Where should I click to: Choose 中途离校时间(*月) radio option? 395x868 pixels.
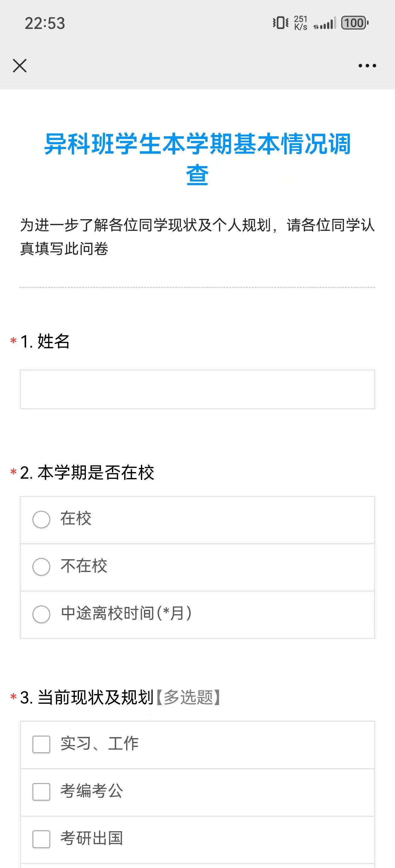coord(42,614)
